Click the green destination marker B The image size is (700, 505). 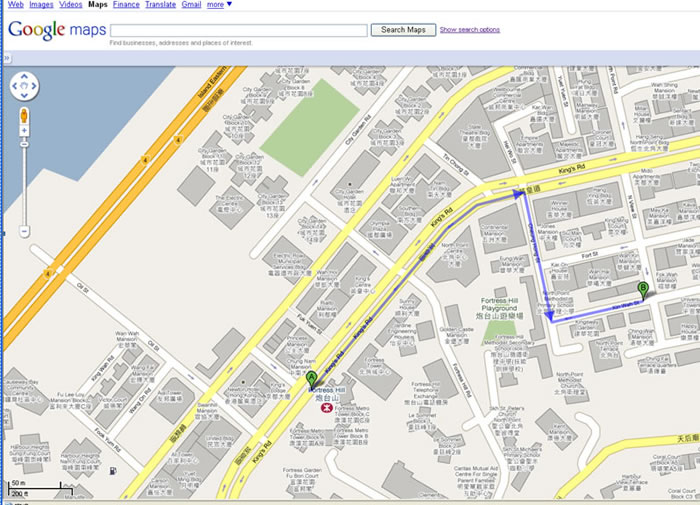pos(643,290)
